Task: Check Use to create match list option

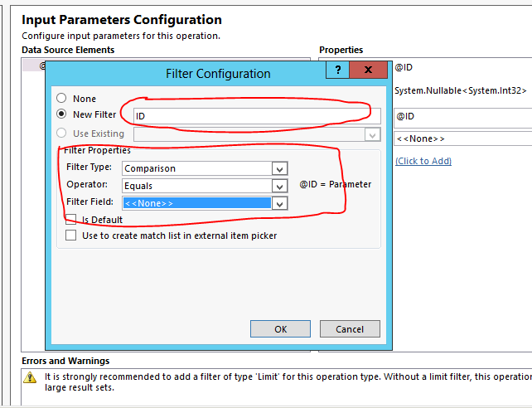Action: pos(71,236)
